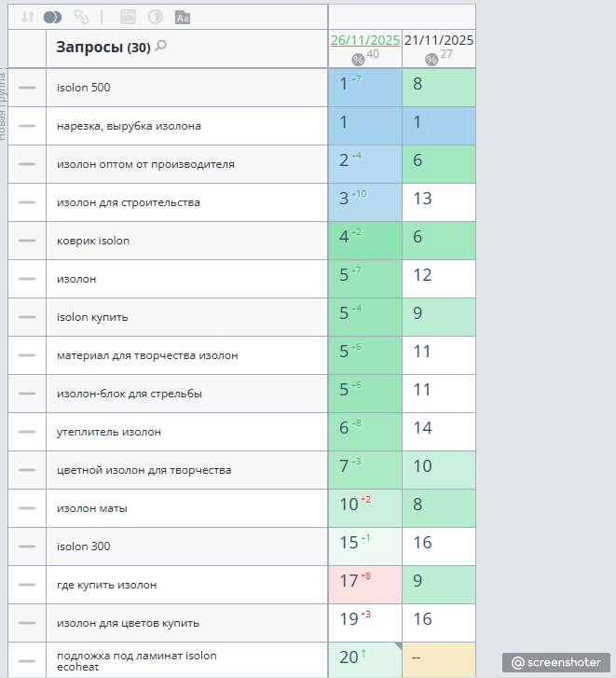616x678 pixels.
Task: Click the chain link icon in toolbar
Action: click(x=81, y=18)
